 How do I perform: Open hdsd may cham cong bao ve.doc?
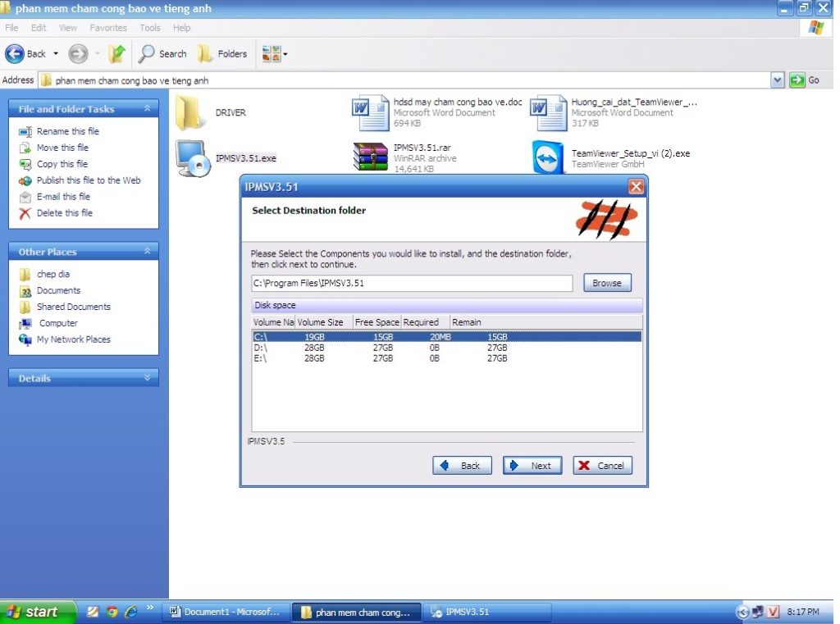371,112
